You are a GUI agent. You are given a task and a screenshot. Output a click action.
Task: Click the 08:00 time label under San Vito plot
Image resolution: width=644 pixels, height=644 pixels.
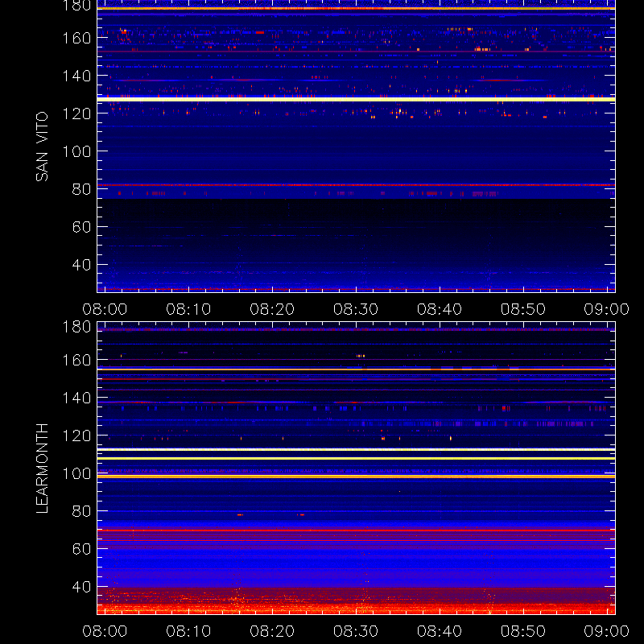(105, 309)
